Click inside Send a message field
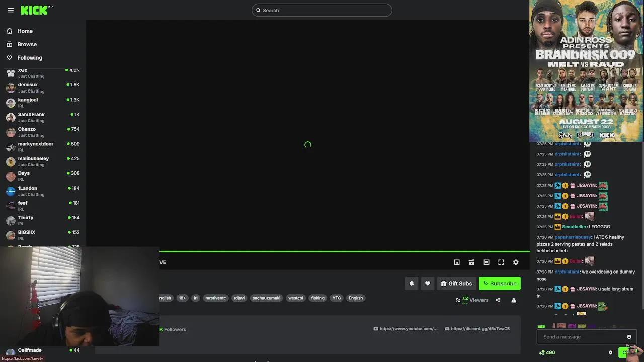The image size is (644, 362). 581,337
